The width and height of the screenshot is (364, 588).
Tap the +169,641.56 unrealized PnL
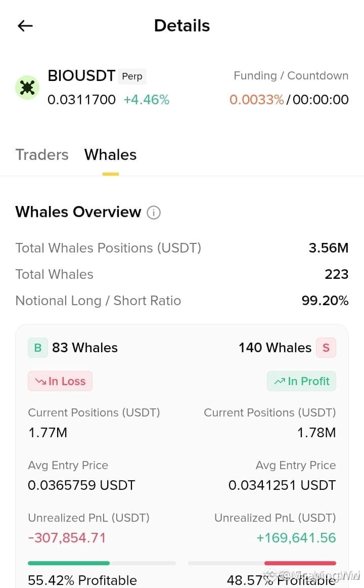pyautogui.click(x=296, y=538)
